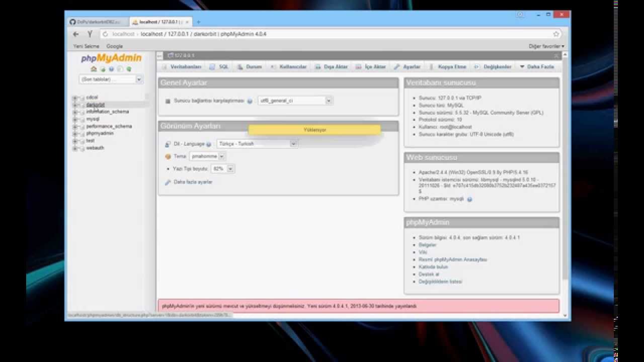The height and width of the screenshot is (362, 644).
Task: Open the pmahomme theme dropdown
Action: (207, 156)
